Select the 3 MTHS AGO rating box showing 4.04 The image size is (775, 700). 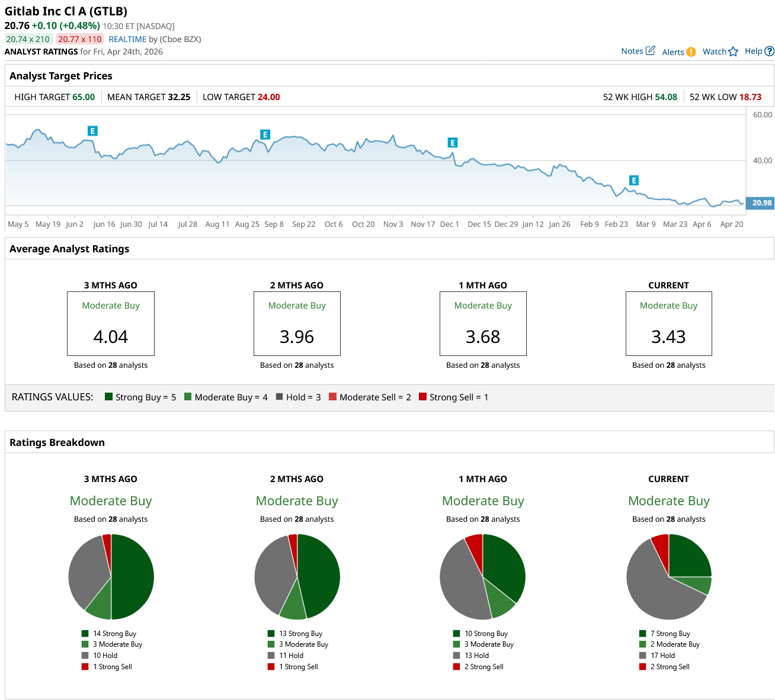(111, 323)
